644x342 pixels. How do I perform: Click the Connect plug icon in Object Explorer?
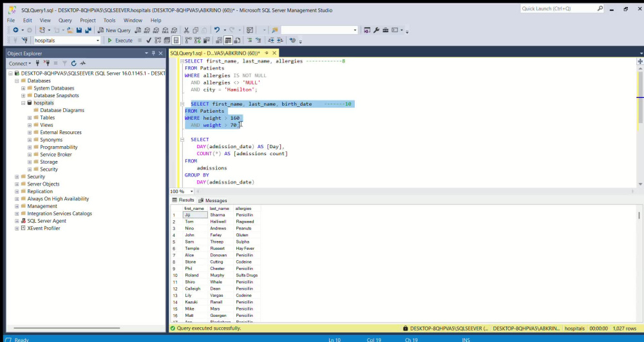coord(38,63)
